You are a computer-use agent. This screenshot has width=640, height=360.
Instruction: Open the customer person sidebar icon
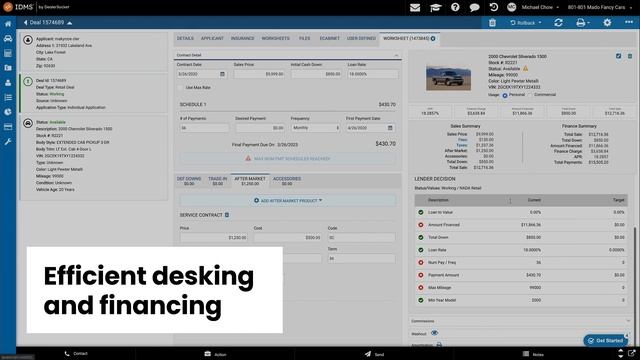pos(8,82)
